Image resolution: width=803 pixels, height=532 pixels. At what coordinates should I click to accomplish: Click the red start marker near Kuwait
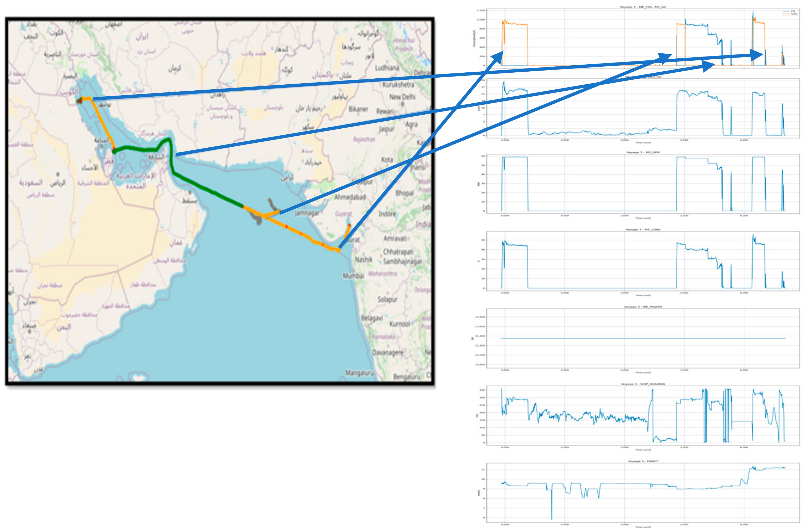[80, 101]
